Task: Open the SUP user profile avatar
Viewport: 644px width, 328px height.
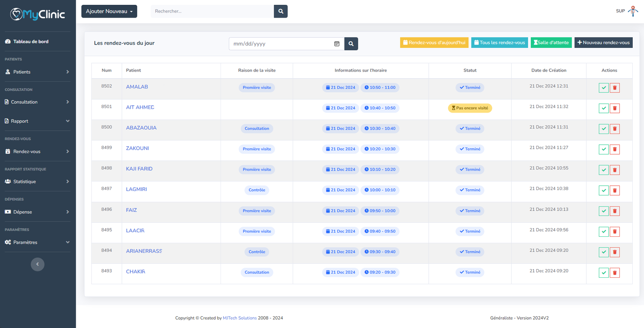Action: tap(633, 11)
